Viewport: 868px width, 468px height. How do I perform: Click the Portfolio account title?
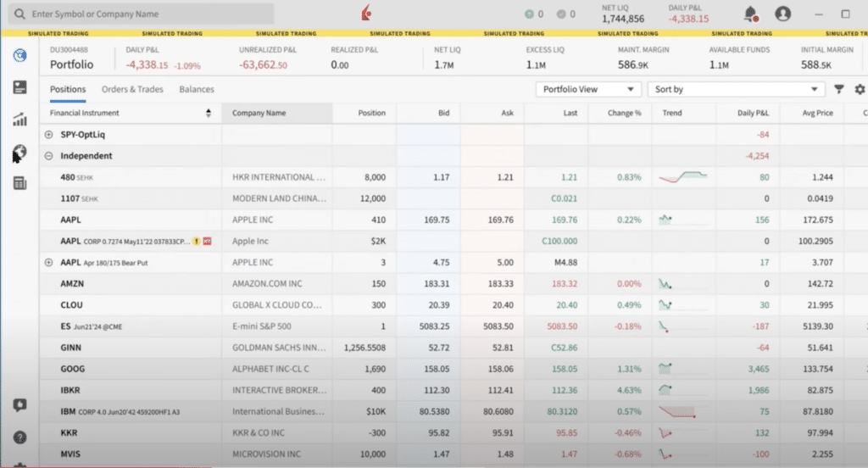pyautogui.click(x=72, y=64)
